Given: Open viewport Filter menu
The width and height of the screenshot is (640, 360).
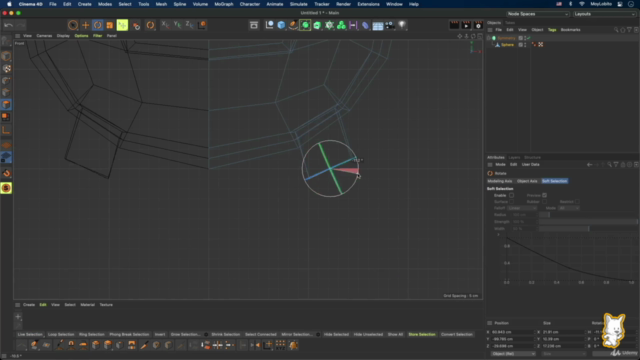Looking at the screenshot, I should (98, 36).
